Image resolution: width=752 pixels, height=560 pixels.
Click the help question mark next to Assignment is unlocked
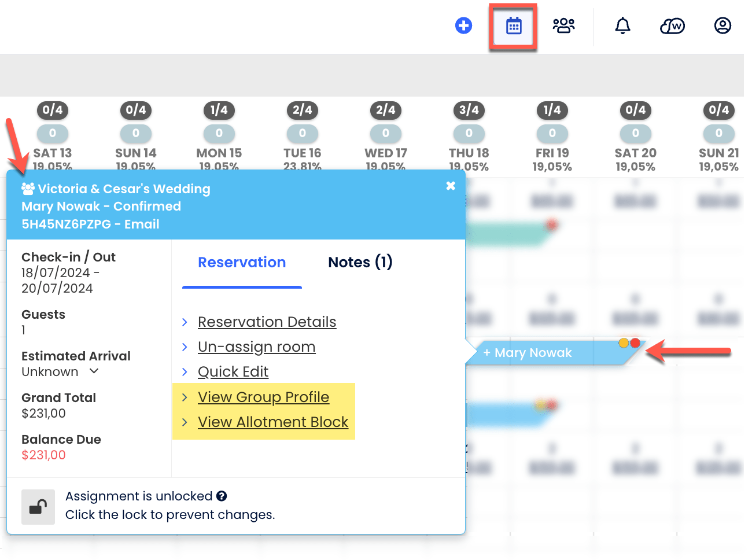tap(222, 496)
